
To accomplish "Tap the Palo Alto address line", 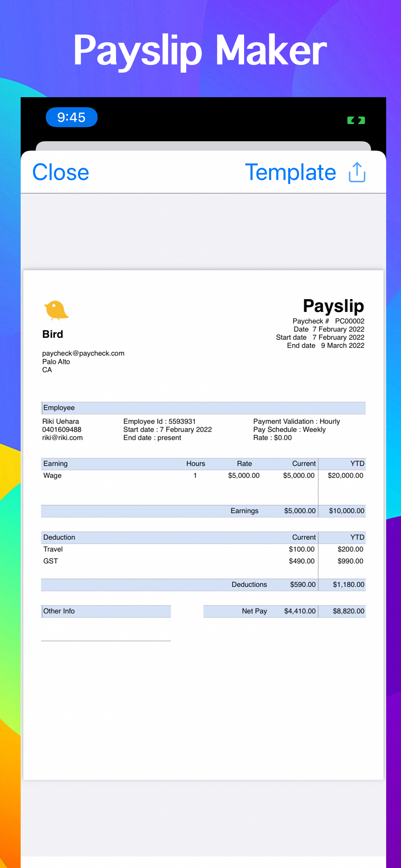I will pyautogui.click(x=56, y=362).
